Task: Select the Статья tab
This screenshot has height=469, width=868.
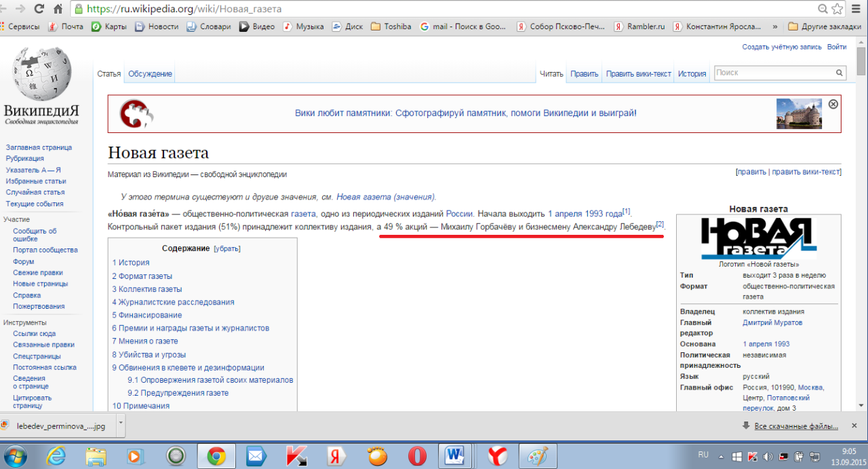Action: click(x=108, y=74)
